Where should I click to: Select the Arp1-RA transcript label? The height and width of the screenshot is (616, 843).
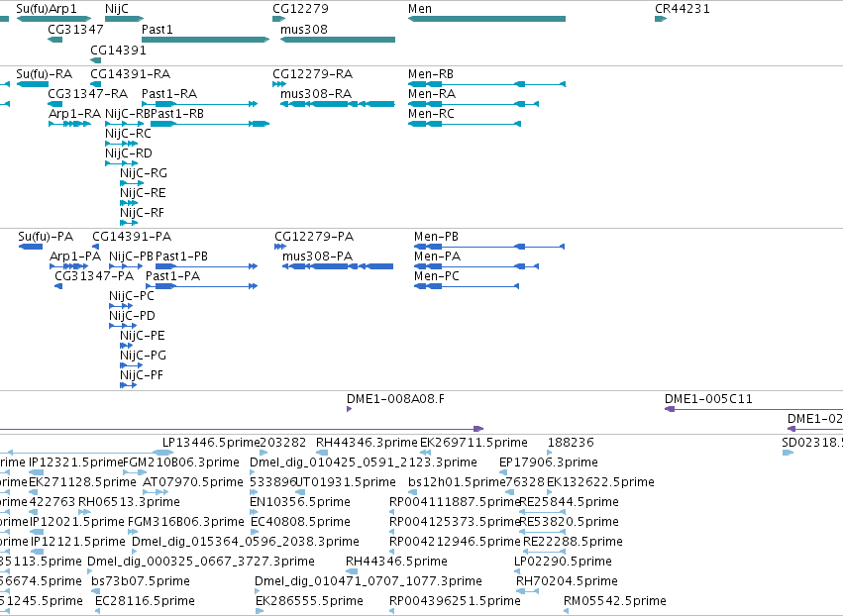coord(74,114)
